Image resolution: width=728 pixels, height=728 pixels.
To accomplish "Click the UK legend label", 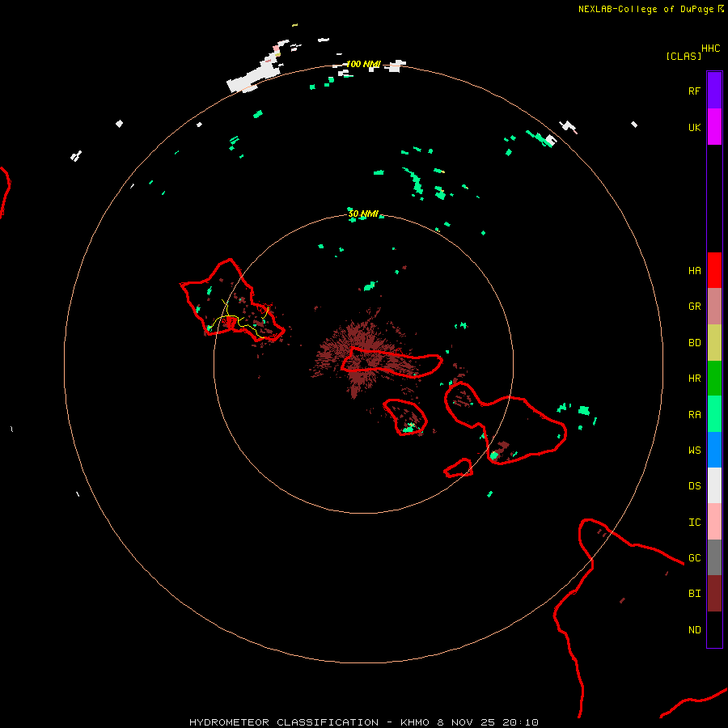I will click(x=695, y=127).
